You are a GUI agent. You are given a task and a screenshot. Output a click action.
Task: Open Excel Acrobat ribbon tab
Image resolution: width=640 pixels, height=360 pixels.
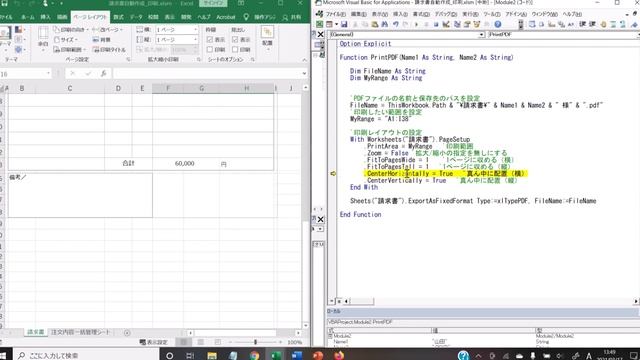click(226, 17)
